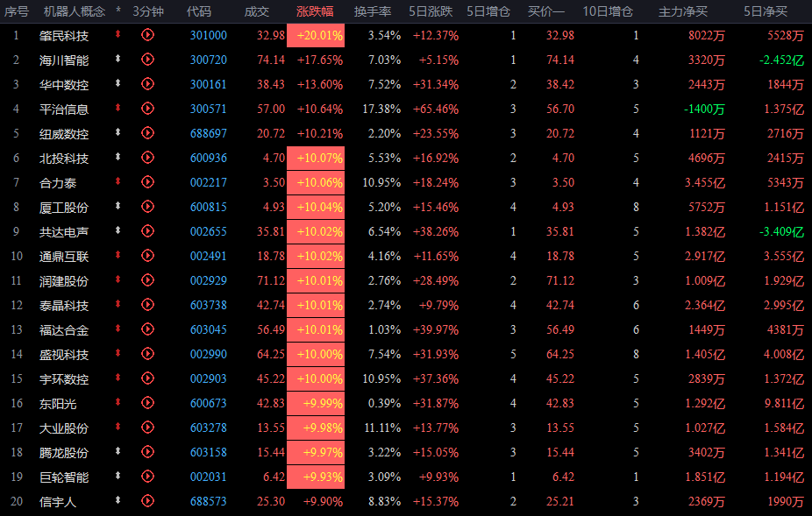Open 3-minute play icon for 巨轮智能

147,477
